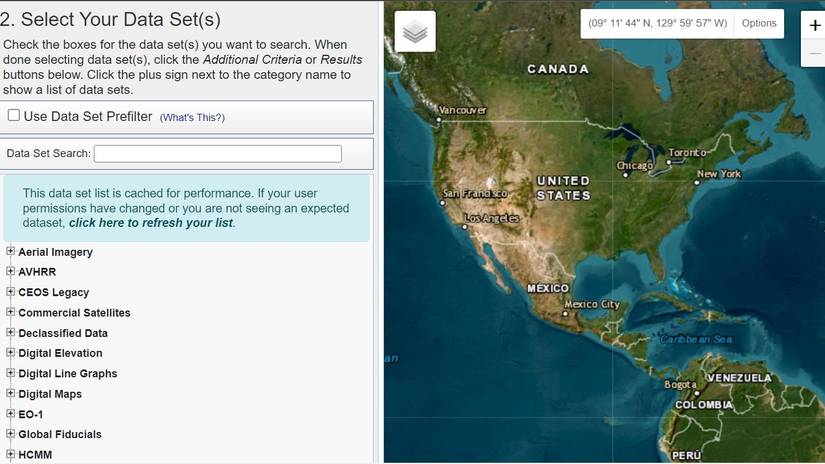
Task: Click the Vancouver city marker on map
Action: pyautogui.click(x=439, y=120)
